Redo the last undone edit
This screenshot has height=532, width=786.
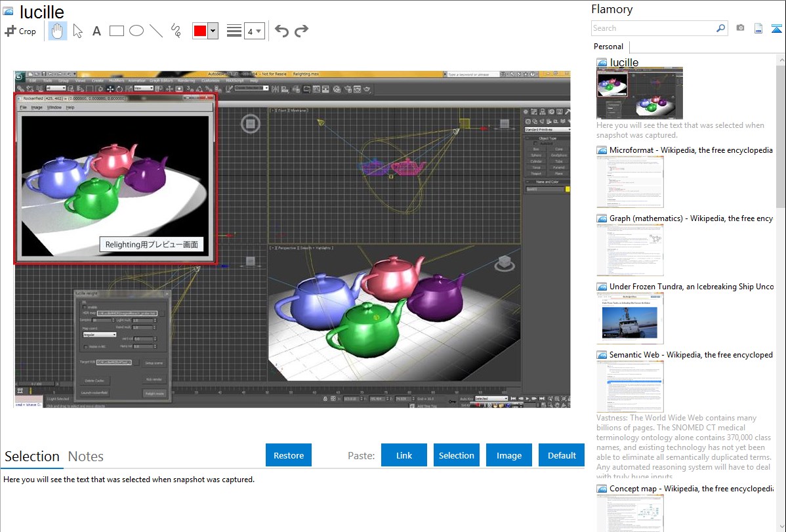(301, 31)
